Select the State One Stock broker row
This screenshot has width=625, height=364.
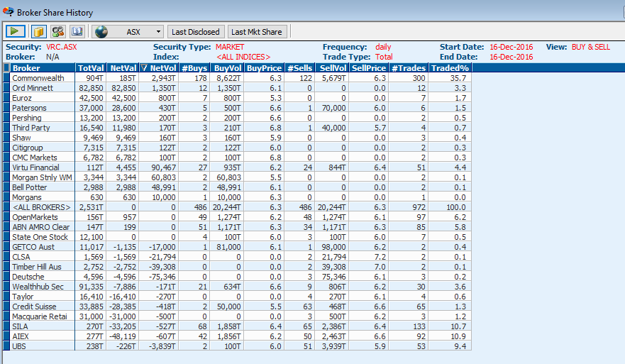tap(238, 237)
